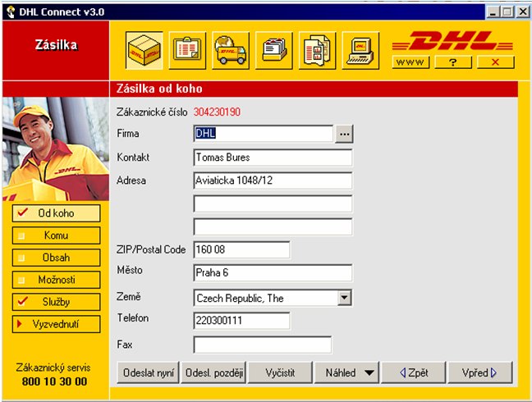Image resolution: width=532 pixels, height=402 pixels.
Task: Click the Zásilka od koho heading
Action: (159, 89)
